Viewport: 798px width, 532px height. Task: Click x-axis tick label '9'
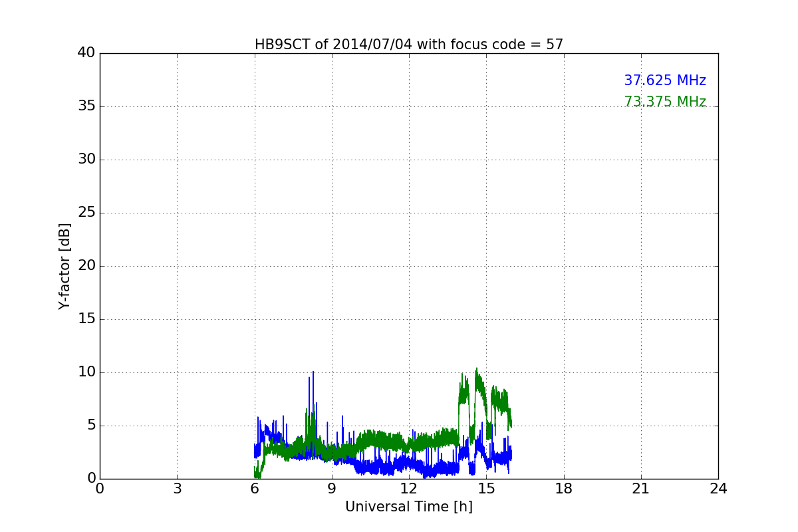[332, 489]
